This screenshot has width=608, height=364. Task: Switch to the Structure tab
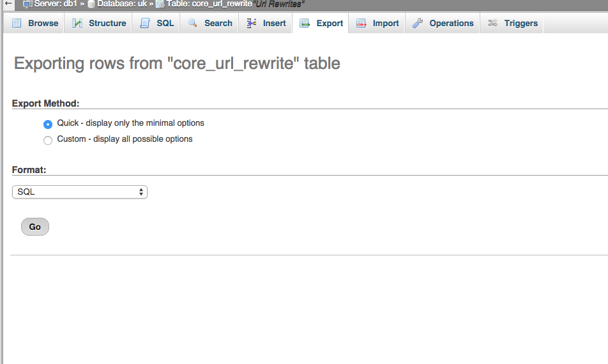coord(98,23)
